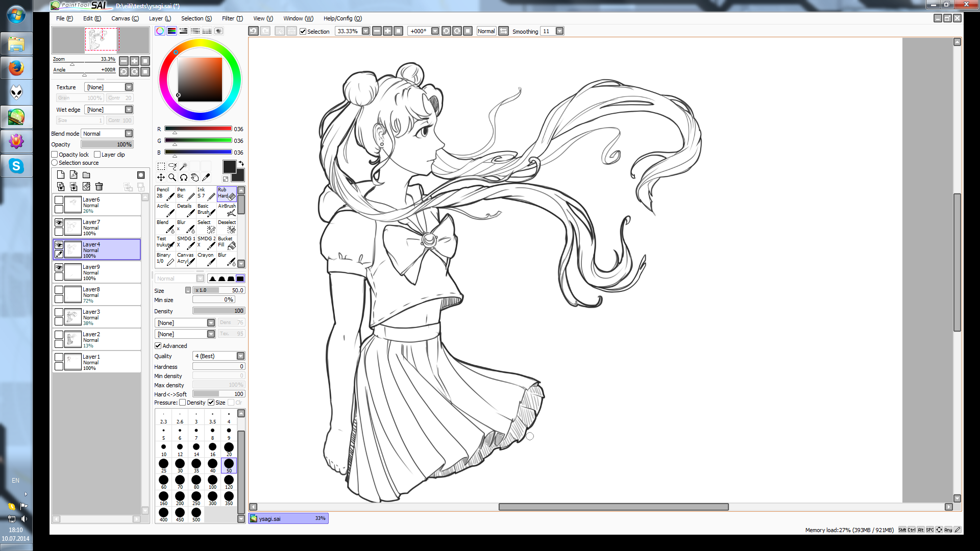
Task: Click the foreground color swatch
Action: pos(229,166)
